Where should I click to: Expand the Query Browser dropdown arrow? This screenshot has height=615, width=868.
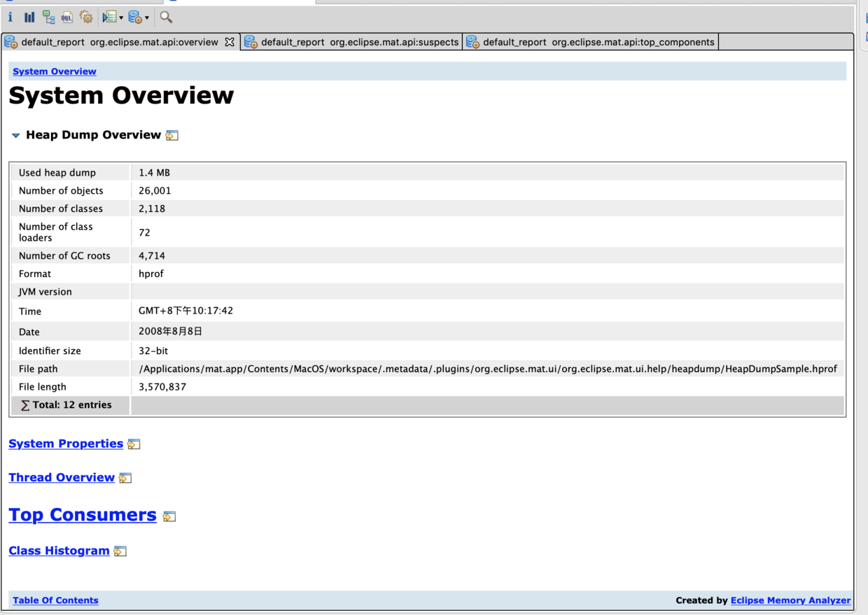point(147,17)
